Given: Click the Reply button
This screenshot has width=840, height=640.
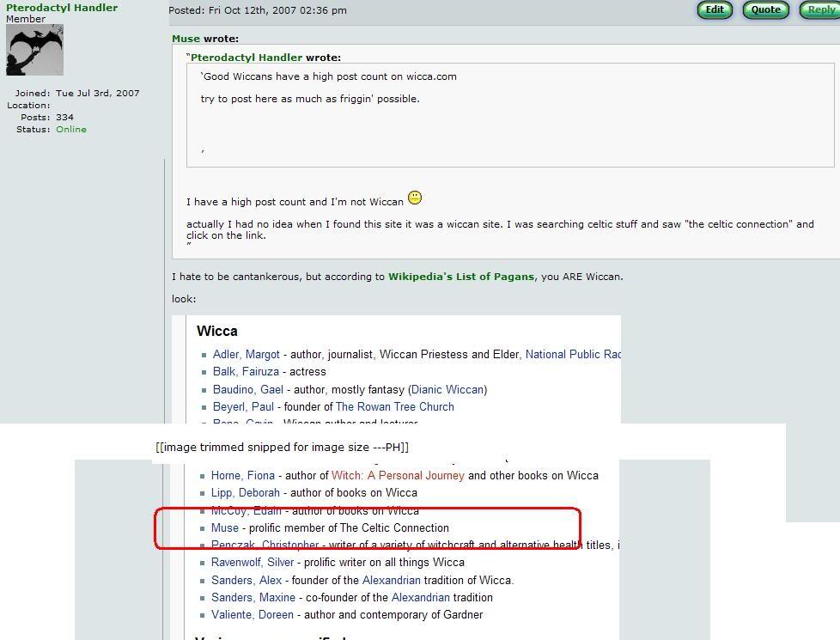Looking at the screenshot, I should click(x=819, y=9).
